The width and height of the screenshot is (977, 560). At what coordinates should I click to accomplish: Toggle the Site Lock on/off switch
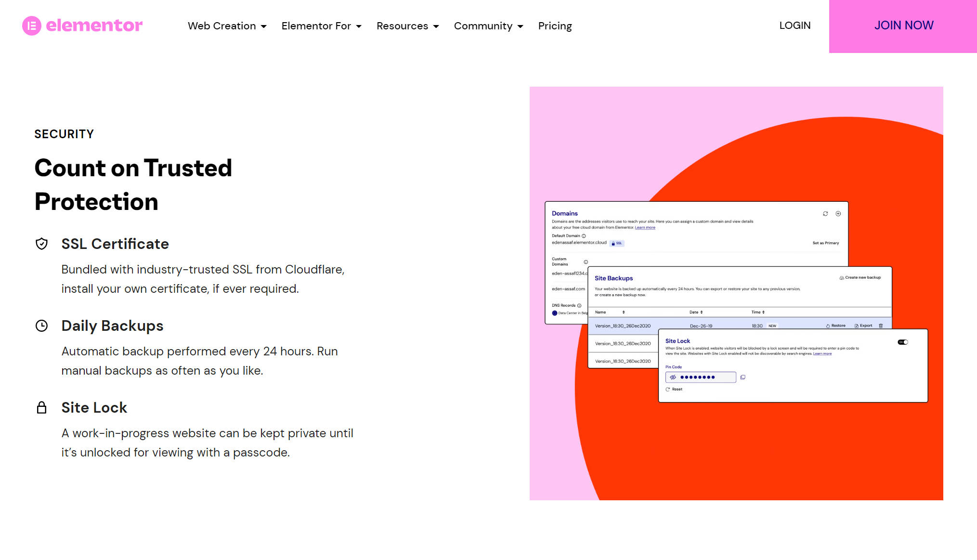tap(903, 342)
